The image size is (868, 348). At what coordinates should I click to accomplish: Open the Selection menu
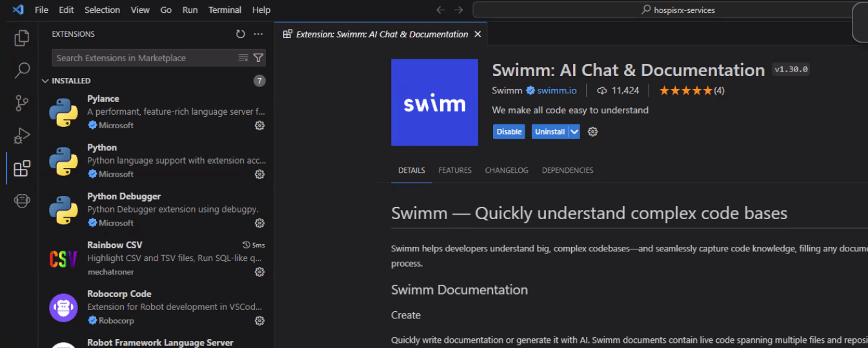click(x=102, y=10)
